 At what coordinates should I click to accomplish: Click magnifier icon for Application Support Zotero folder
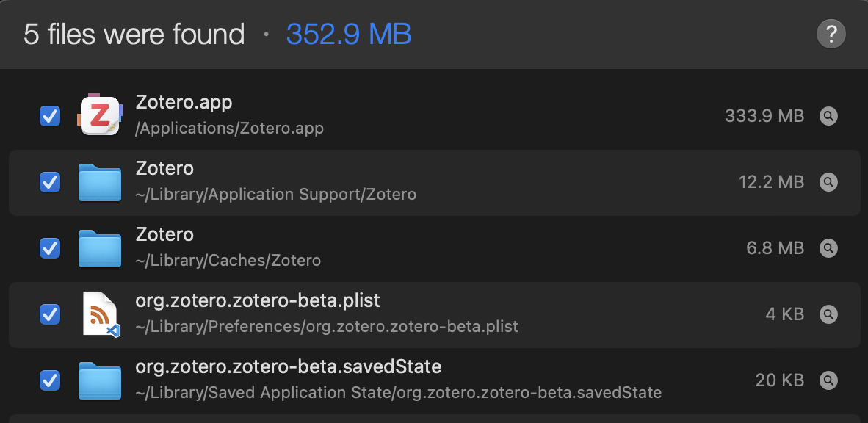[828, 182]
